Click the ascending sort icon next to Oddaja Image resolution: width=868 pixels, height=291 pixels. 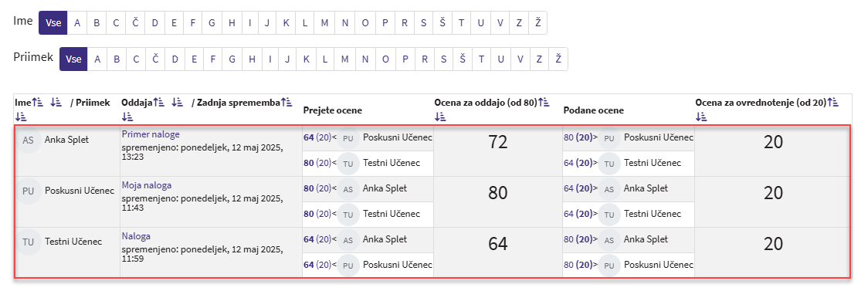point(159,103)
